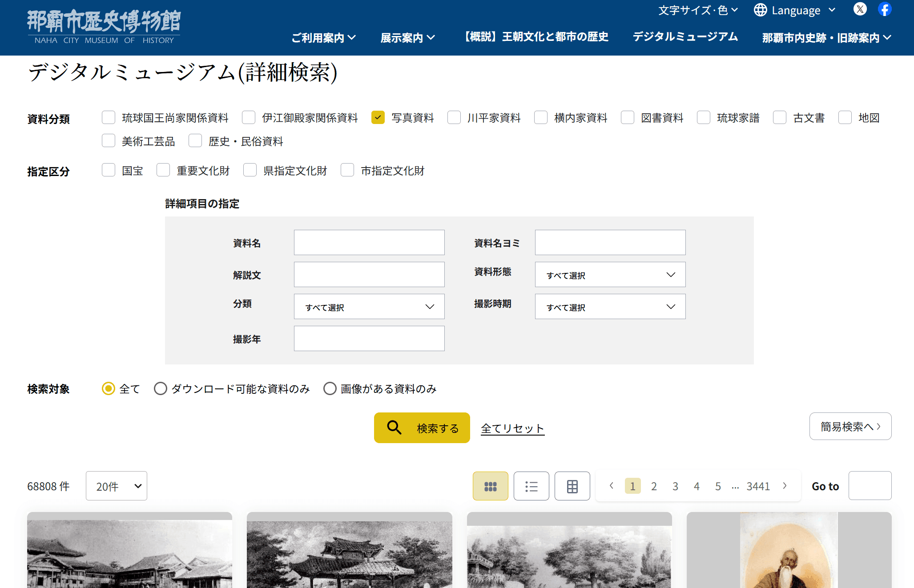Go to 簡易検索へ button
Image resolution: width=914 pixels, height=588 pixels.
(850, 426)
